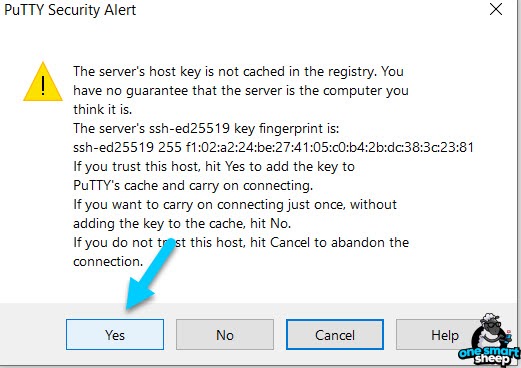Click the "host key is not cached" line

[x=238, y=71]
